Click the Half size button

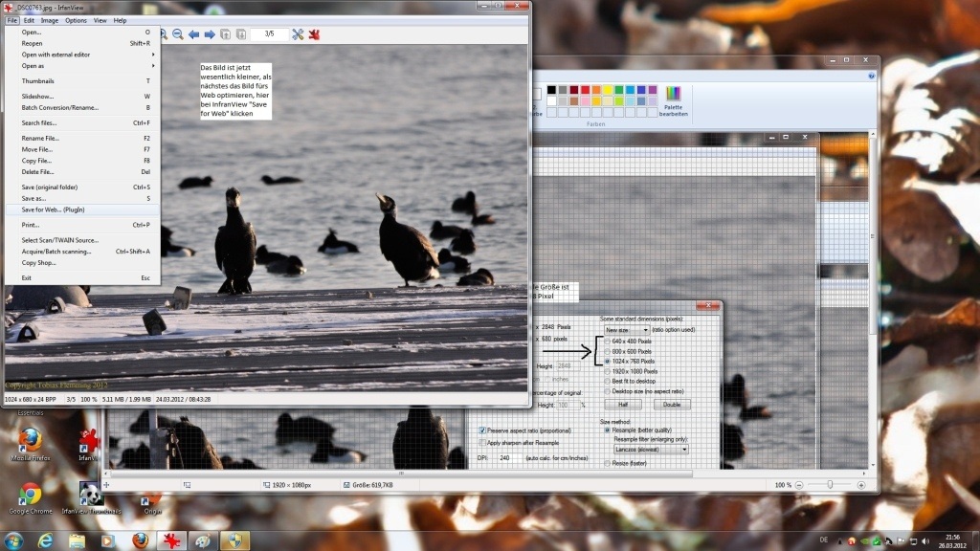pyautogui.click(x=623, y=405)
